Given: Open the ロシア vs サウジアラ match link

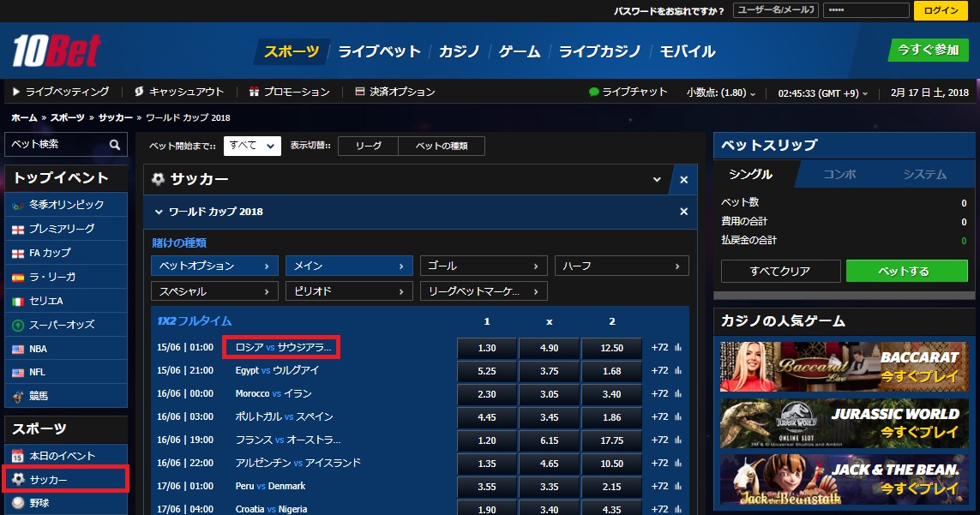Looking at the screenshot, I should tap(283, 348).
